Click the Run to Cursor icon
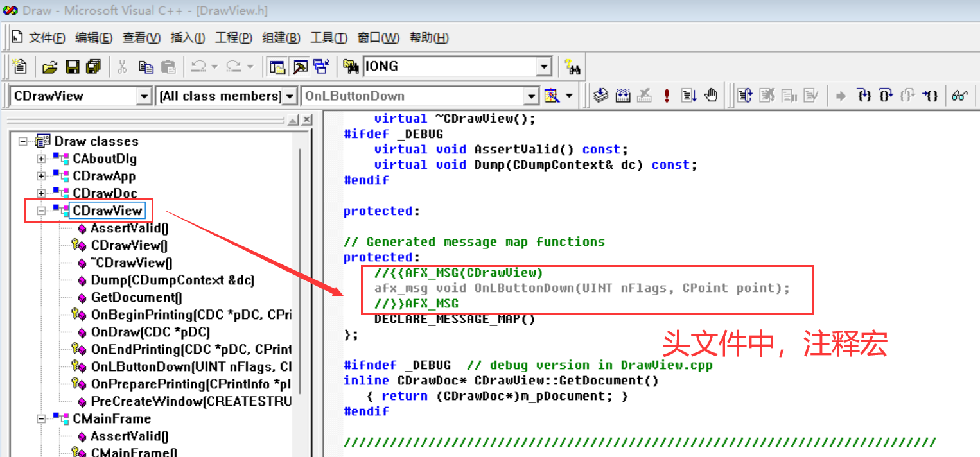 931,96
